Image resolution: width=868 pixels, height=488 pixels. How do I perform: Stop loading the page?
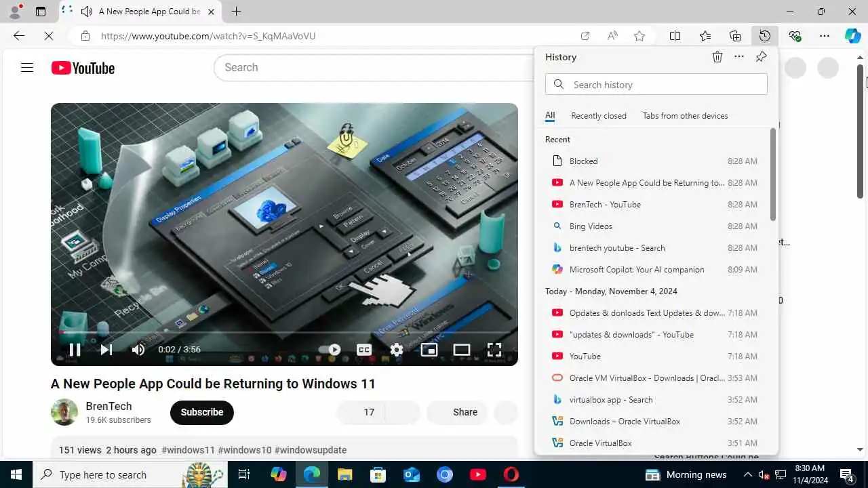click(x=49, y=36)
